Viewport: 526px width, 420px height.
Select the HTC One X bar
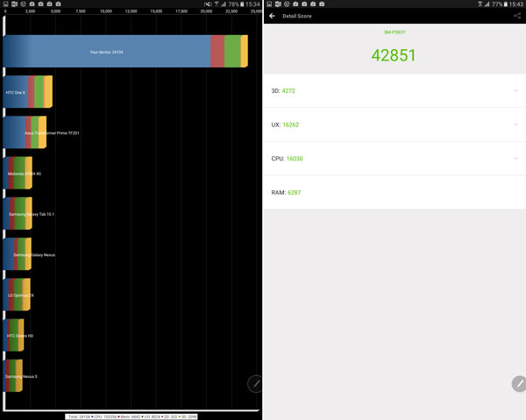coord(26,92)
